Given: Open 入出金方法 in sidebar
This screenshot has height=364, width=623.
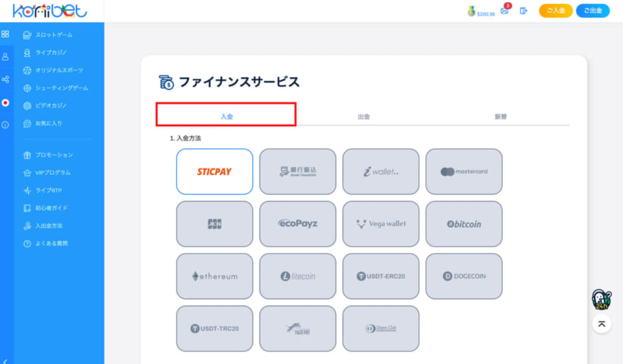Looking at the screenshot, I should (43, 226).
